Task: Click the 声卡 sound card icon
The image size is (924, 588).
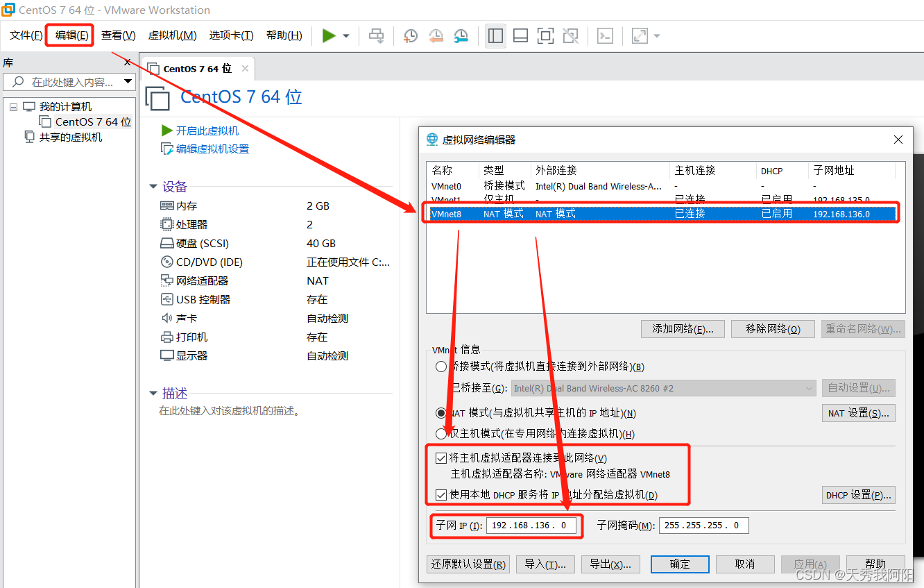Action: pos(167,318)
